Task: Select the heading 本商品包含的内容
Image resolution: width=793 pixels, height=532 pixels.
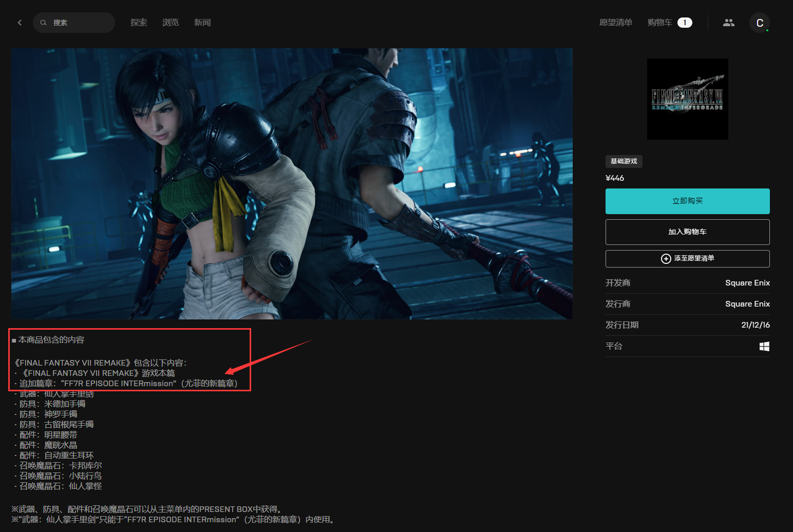Action: (48, 340)
